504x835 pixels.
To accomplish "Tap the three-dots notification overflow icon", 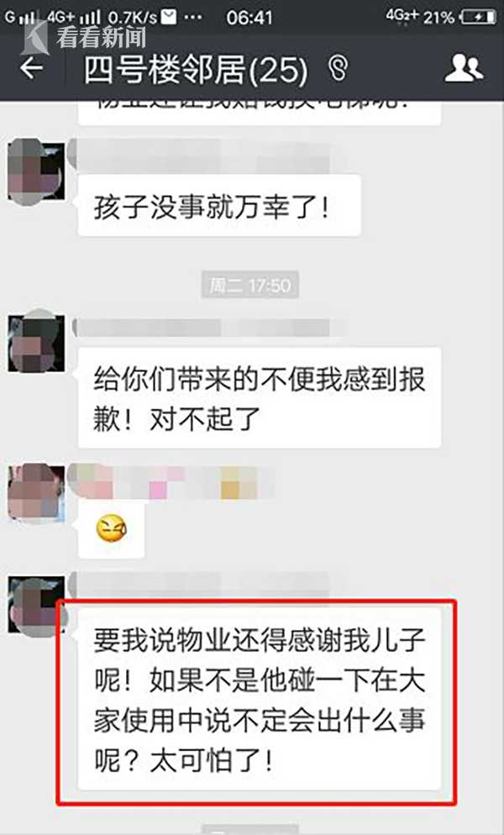I will 193,18.
